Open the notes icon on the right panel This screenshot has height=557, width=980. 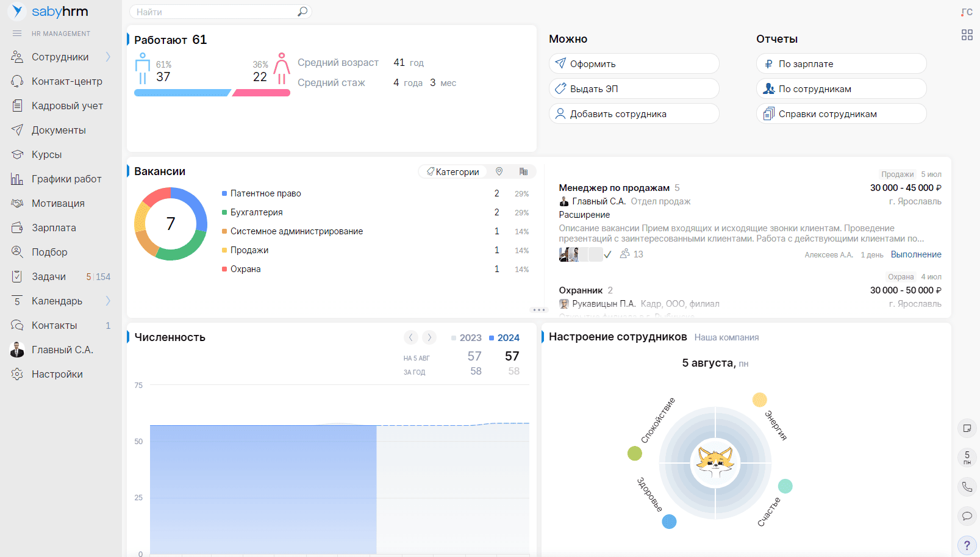coord(967,429)
